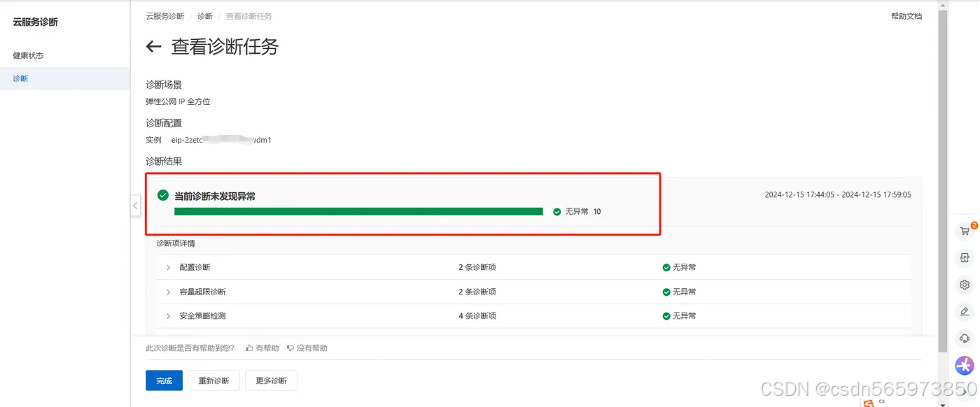
Task: Select 诊断 in the left menu
Action: pos(65,78)
